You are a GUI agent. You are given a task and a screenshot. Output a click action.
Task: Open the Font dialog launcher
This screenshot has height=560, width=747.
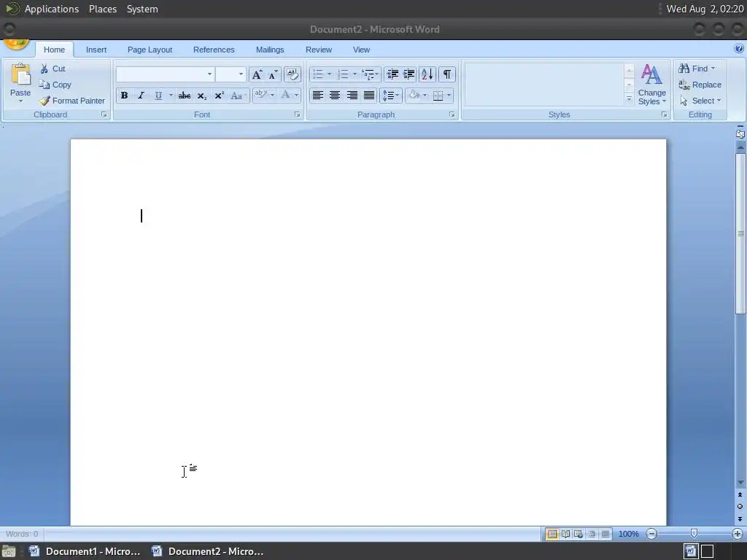point(298,114)
